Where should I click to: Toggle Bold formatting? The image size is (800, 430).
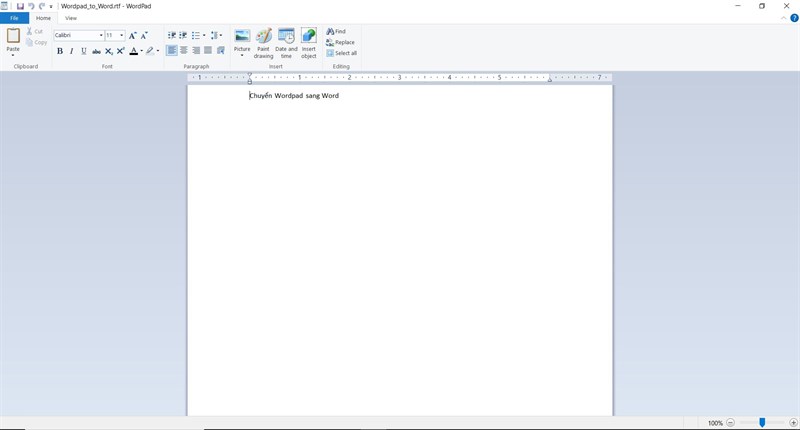point(60,51)
